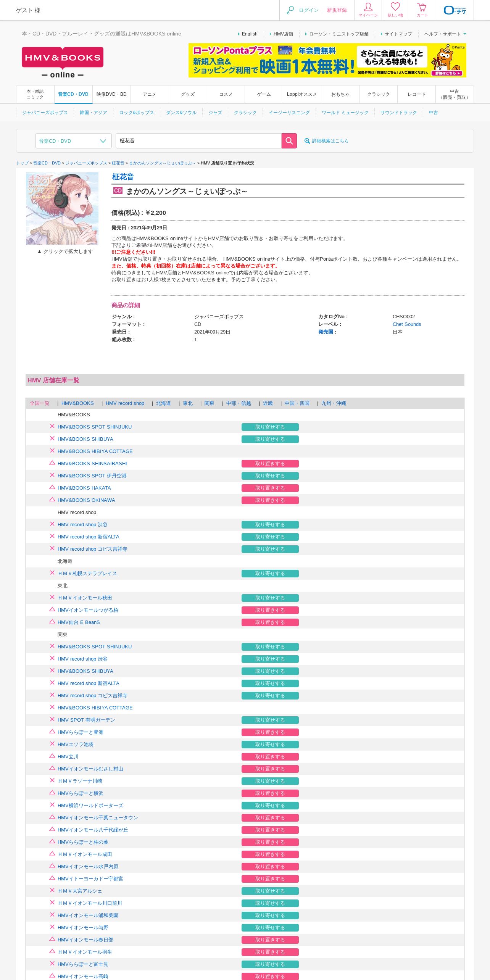490x980 pixels.
Task: Enlarge the album cover image
Action: (62, 208)
